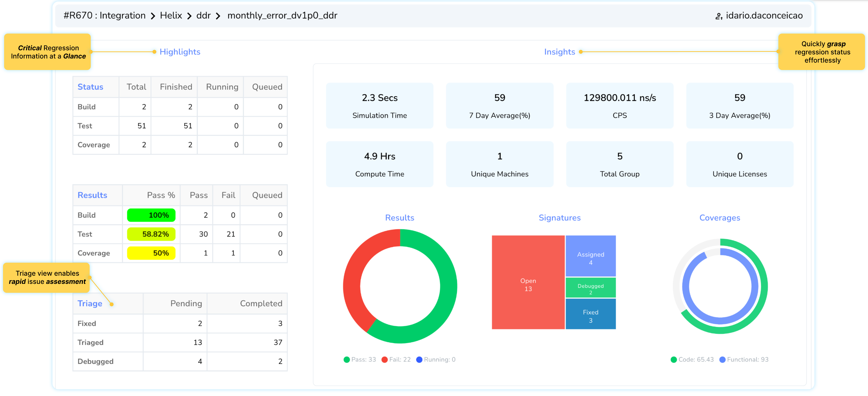Toggle the Code coverage legend dot

(674, 359)
